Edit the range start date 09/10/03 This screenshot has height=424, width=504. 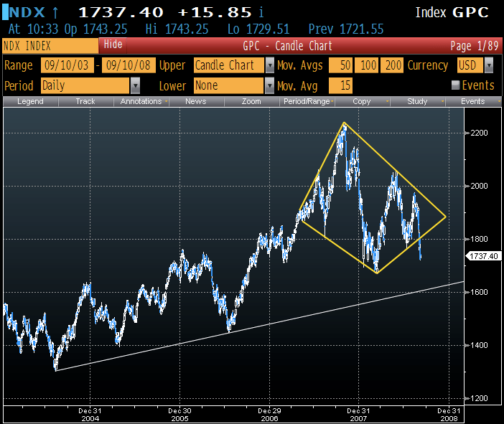(67, 65)
